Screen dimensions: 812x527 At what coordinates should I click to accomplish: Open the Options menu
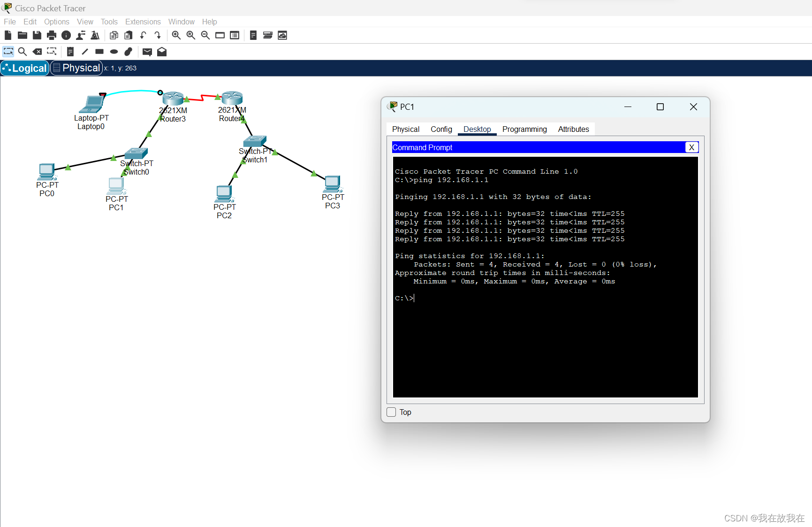coord(57,22)
